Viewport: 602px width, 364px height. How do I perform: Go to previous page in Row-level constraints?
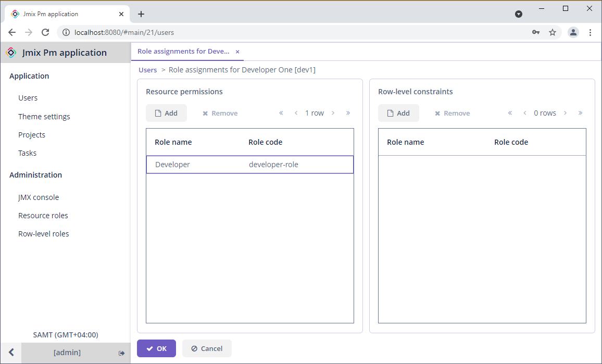click(525, 113)
